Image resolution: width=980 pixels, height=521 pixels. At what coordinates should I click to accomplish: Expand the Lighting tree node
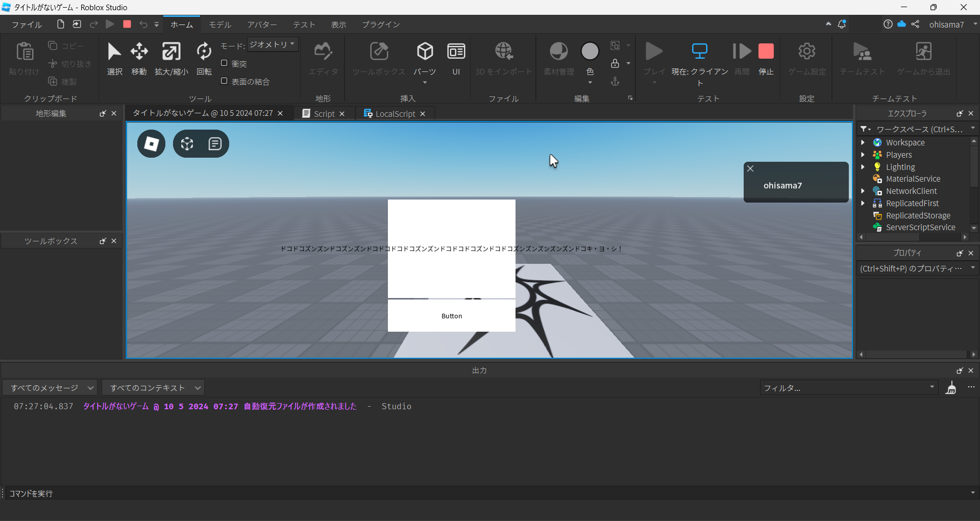tap(863, 167)
